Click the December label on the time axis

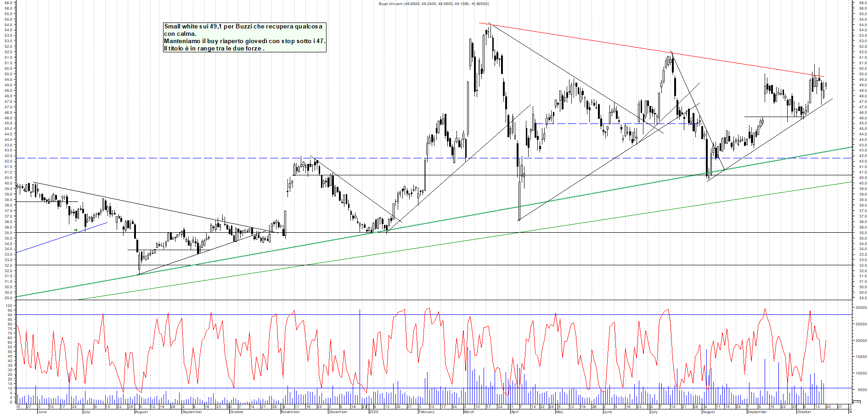tap(338, 412)
